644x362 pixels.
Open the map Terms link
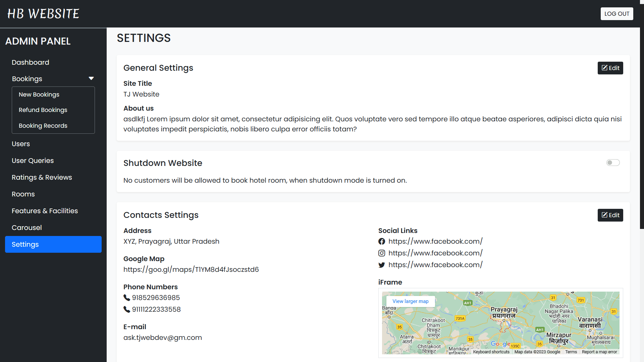pyautogui.click(x=571, y=352)
